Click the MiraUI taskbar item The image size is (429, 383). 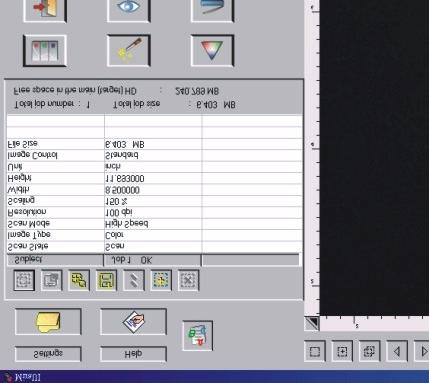[23, 377]
